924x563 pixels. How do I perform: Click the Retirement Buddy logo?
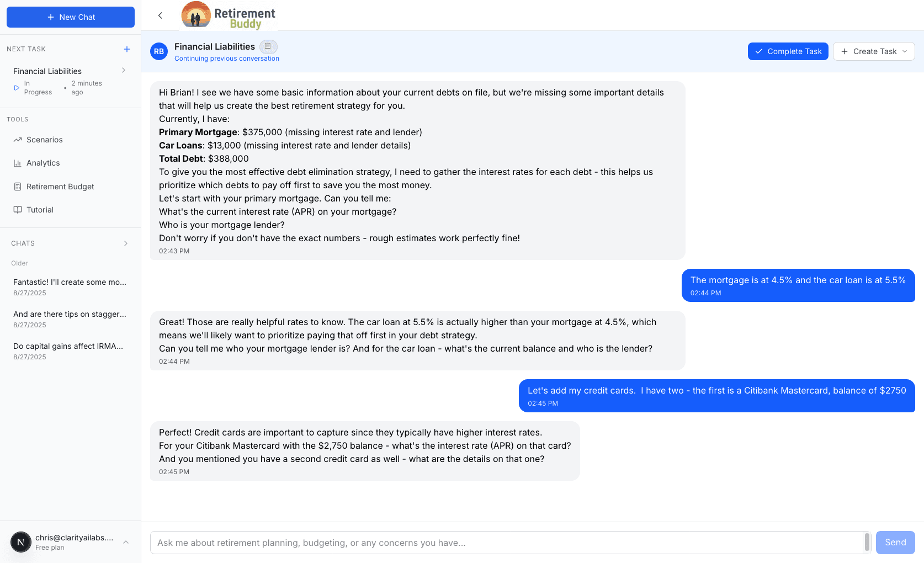[229, 15]
